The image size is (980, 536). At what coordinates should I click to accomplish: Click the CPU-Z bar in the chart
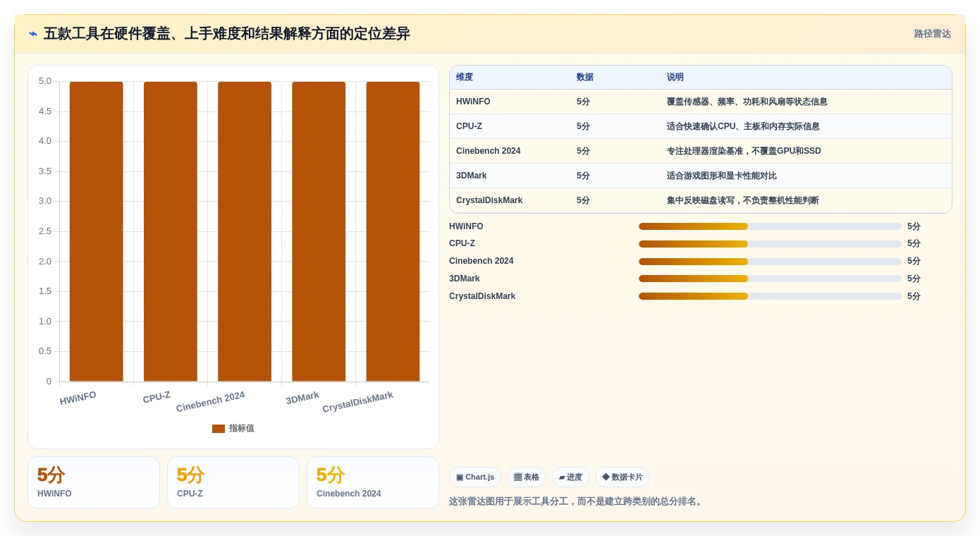171,231
